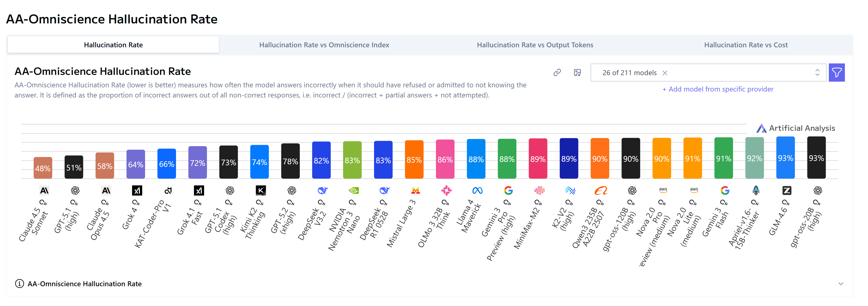Click the Meta logo for Llama 4 Maverick
868x306 pixels.
477,191
